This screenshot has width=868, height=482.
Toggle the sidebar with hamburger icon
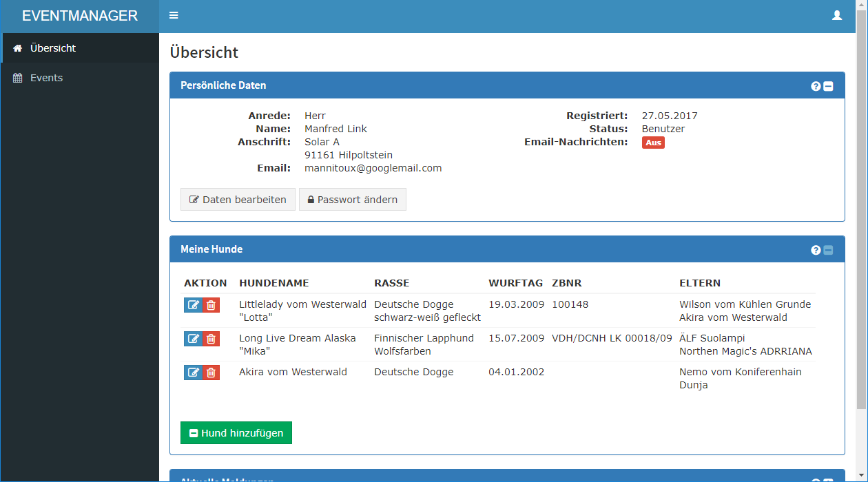pos(174,16)
